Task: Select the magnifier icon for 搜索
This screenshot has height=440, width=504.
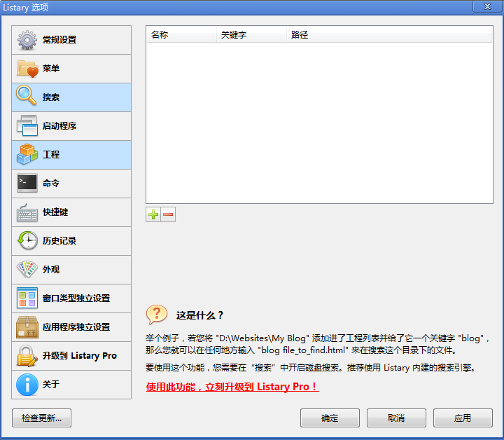Action: pos(27,97)
